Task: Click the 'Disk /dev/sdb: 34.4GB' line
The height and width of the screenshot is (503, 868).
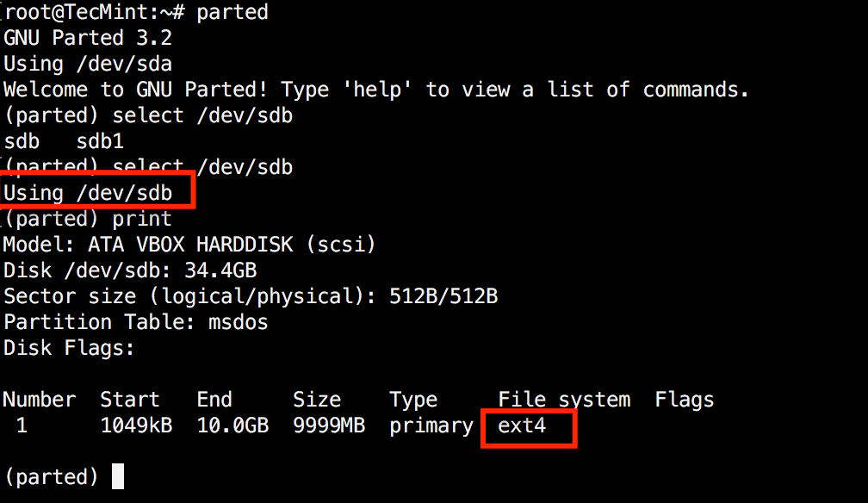Action: click(130, 270)
